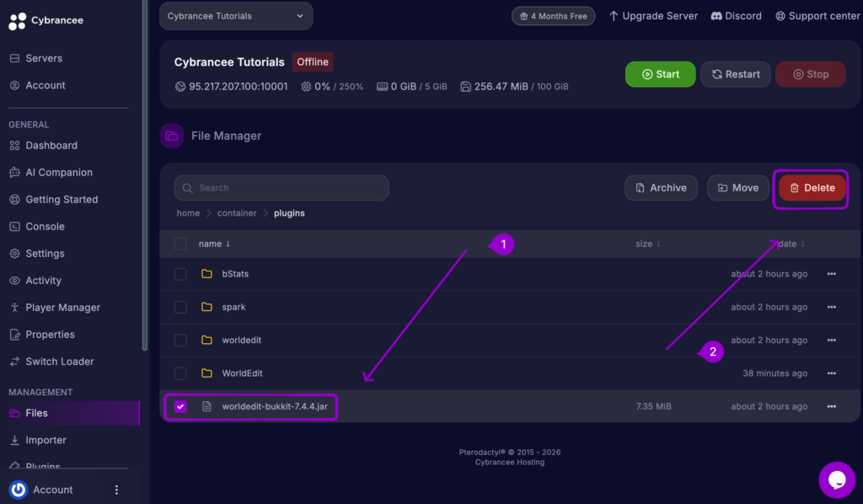This screenshot has width=863, height=504.
Task: Check the bStats folder checkbox
Action: (x=180, y=274)
